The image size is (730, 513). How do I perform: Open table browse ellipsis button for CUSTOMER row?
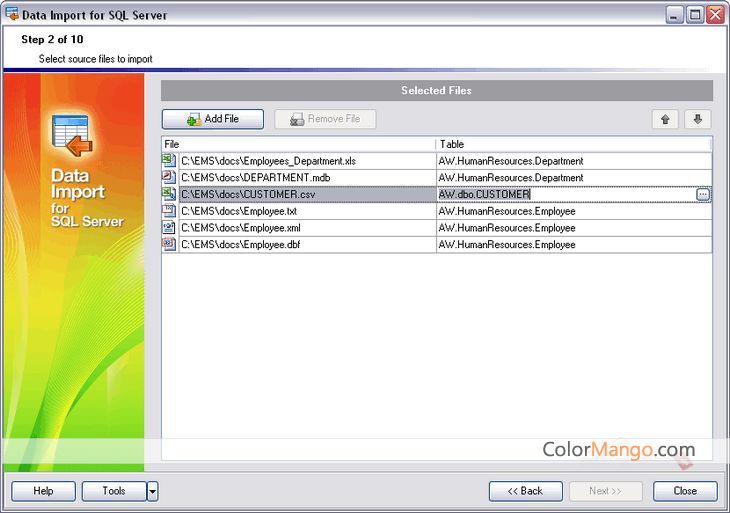(703, 194)
